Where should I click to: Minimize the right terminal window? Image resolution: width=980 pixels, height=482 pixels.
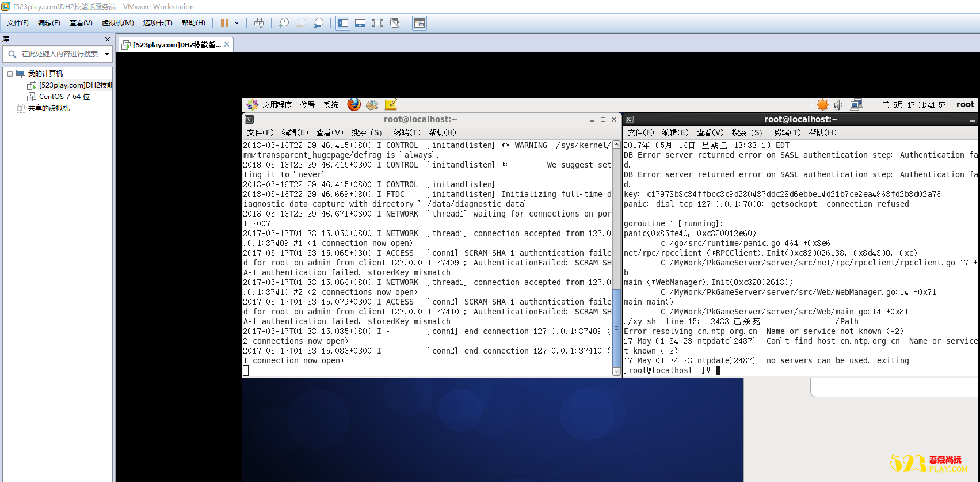tap(973, 120)
